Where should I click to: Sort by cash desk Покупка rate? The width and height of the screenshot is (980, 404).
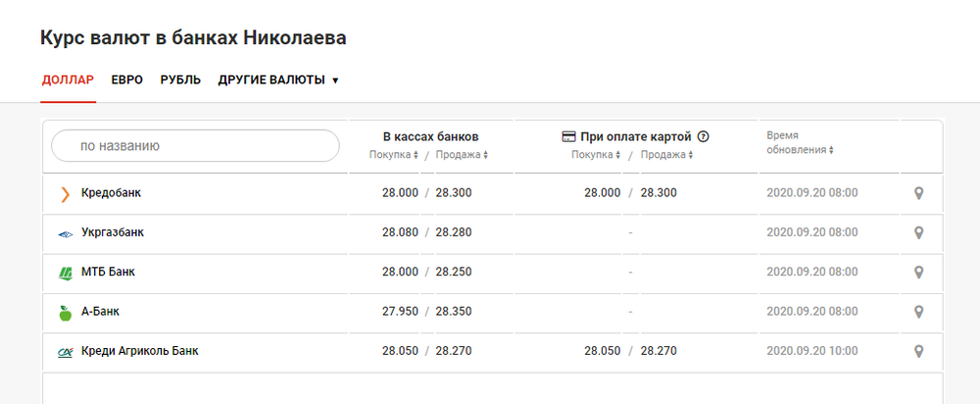394,155
